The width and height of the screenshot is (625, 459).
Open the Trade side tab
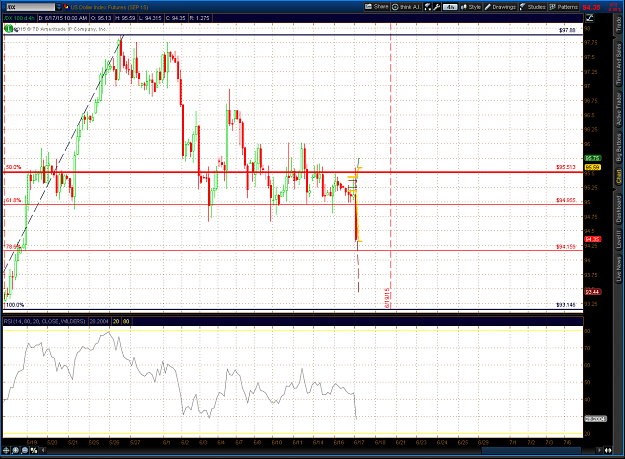pos(618,25)
